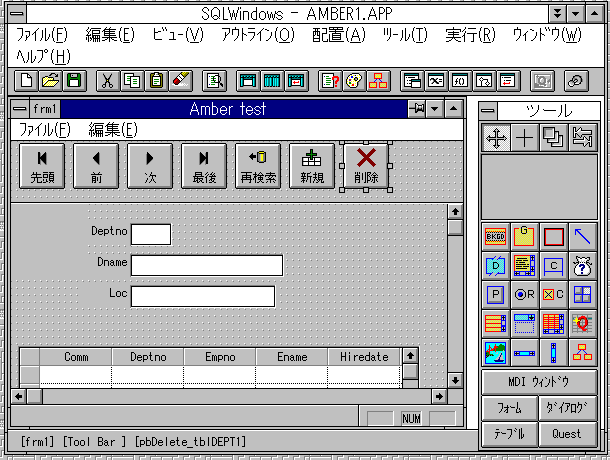Click the Paste clipboard icon
This screenshot has height=460, width=610.
coord(156,81)
